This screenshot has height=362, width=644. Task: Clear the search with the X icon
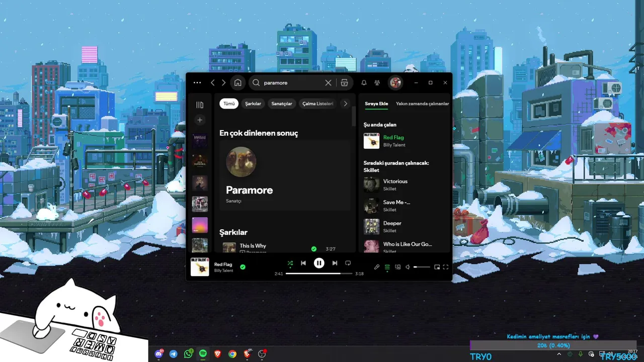(x=328, y=83)
